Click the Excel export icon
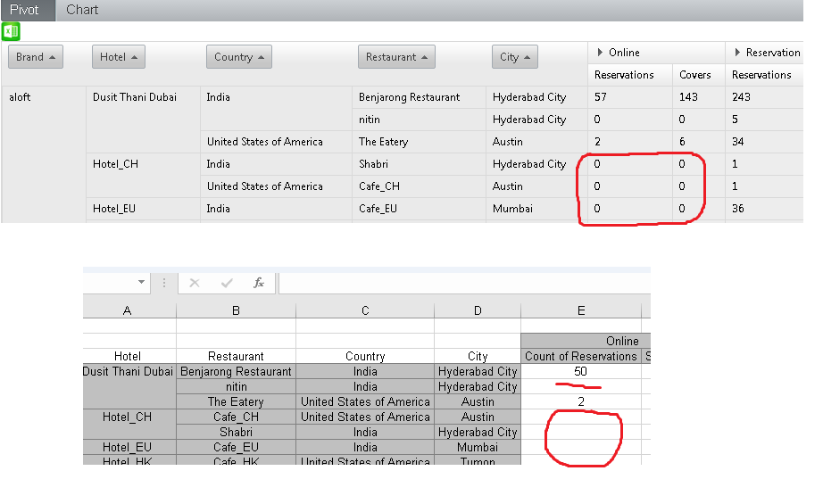This screenshot has width=823, height=504. [x=11, y=32]
